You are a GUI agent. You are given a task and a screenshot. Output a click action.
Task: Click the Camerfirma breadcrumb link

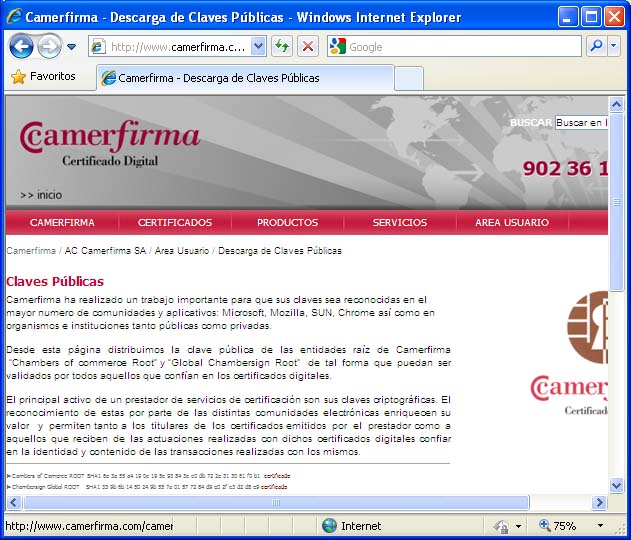pyautogui.click(x=31, y=251)
